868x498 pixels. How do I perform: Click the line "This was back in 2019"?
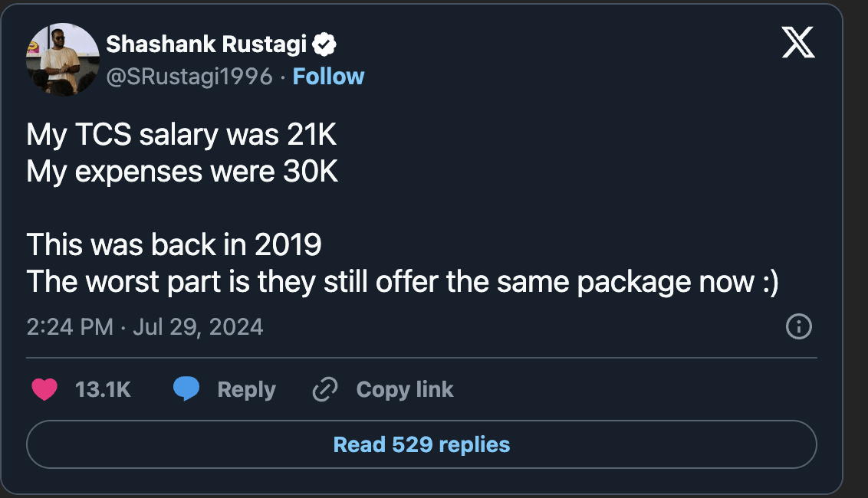[174, 245]
